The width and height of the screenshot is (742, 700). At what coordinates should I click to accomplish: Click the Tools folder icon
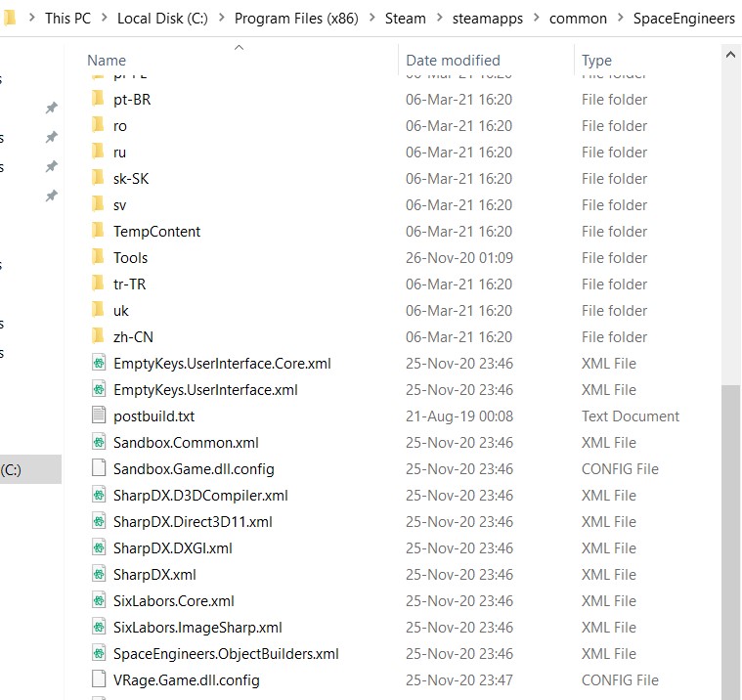98,258
